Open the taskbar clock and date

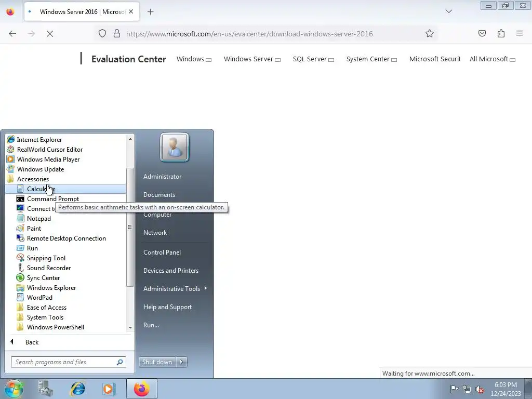coord(506,389)
